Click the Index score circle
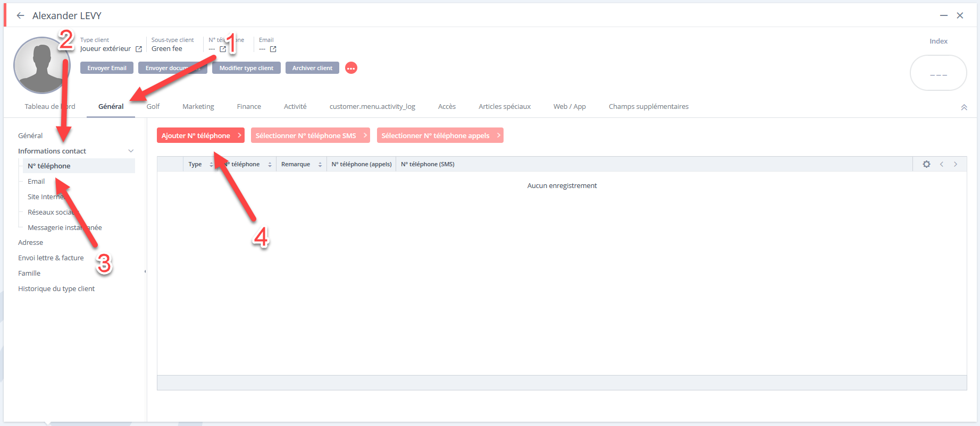The image size is (980, 426). pos(938,73)
